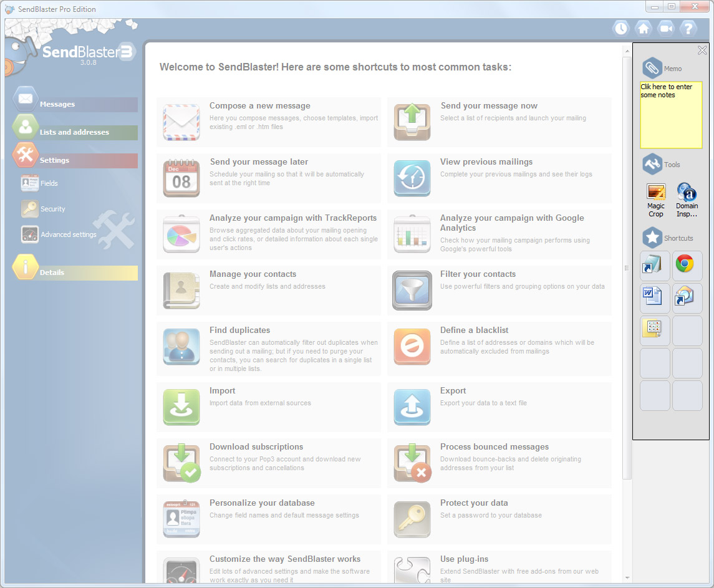Click the scrollbar down arrow
714x588 pixels.
627,578
